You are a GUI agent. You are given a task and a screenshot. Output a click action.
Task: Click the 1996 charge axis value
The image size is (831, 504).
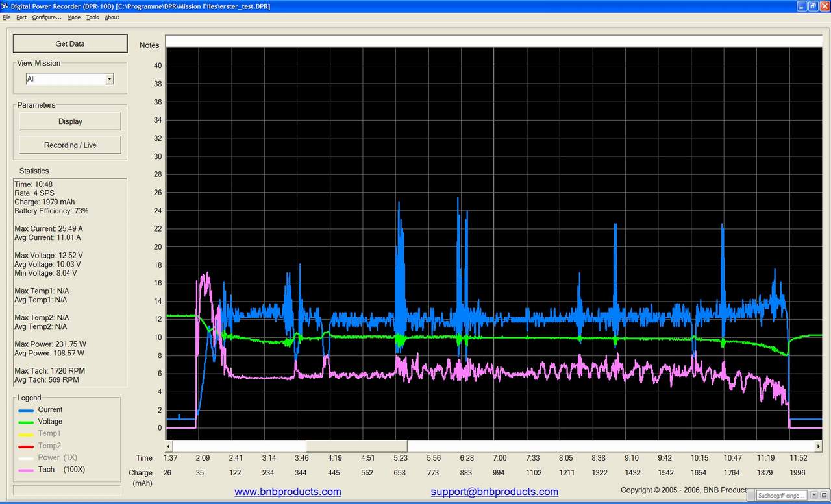click(x=797, y=473)
